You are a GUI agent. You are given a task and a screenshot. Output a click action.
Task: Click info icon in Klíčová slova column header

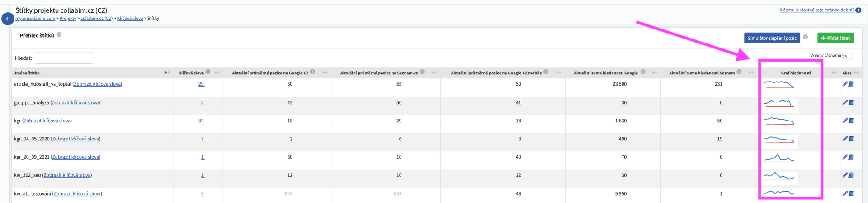tap(208, 72)
